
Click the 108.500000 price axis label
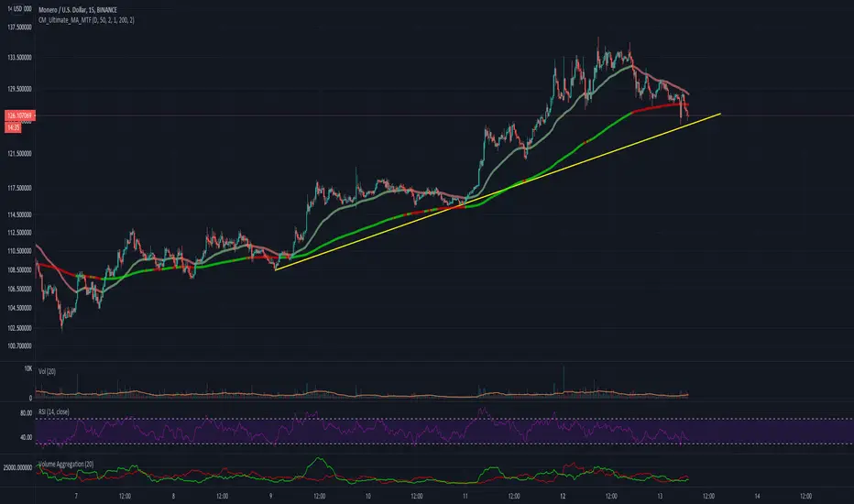click(x=19, y=270)
